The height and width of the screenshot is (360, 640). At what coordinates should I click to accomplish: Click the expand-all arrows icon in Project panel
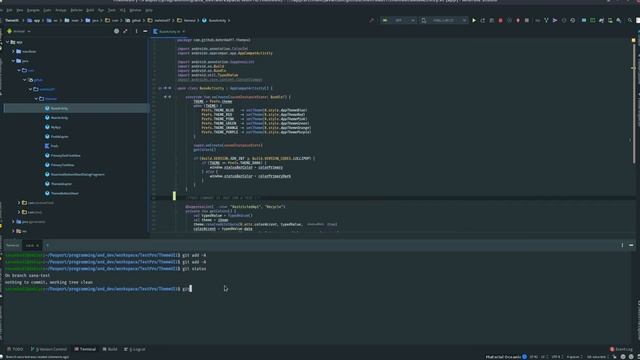point(125,31)
